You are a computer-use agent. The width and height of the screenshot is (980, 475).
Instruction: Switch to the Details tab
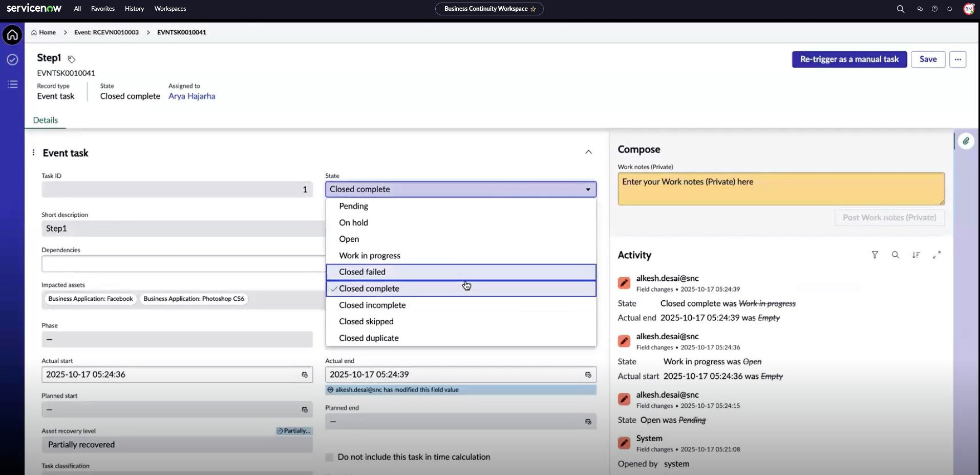click(46, 120)
